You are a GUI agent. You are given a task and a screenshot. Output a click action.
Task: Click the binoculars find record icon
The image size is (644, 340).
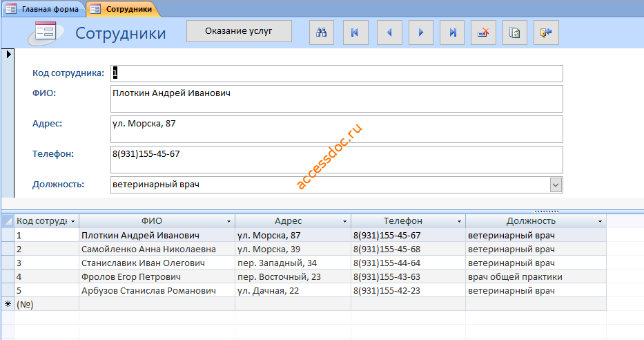tap(321, 32)
